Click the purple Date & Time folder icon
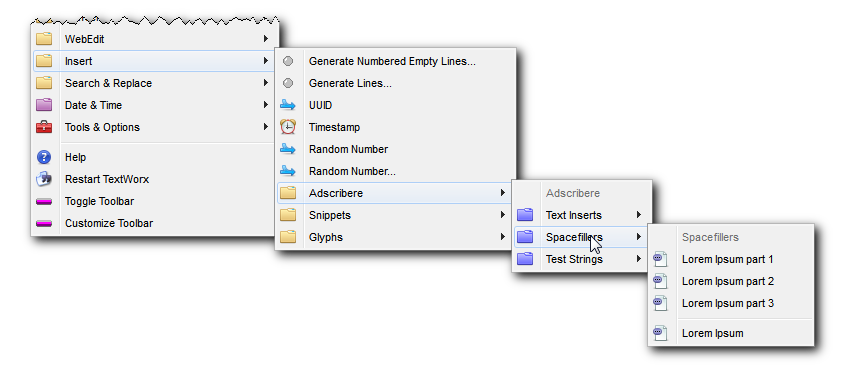Viewport: 848px width, 381px height. click(x=44, y=105)
